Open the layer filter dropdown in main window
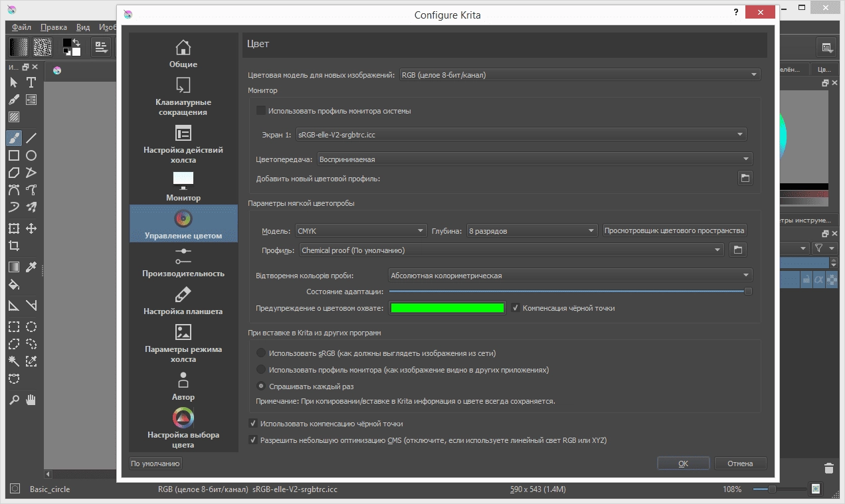This screenshot has width=845, height=504. click(824, 248)
